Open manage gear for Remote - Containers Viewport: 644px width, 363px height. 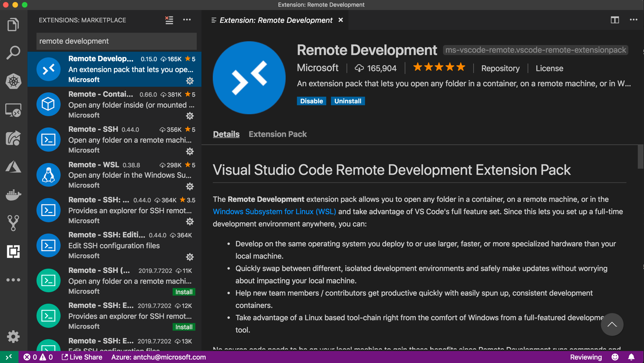coord(190,116)
